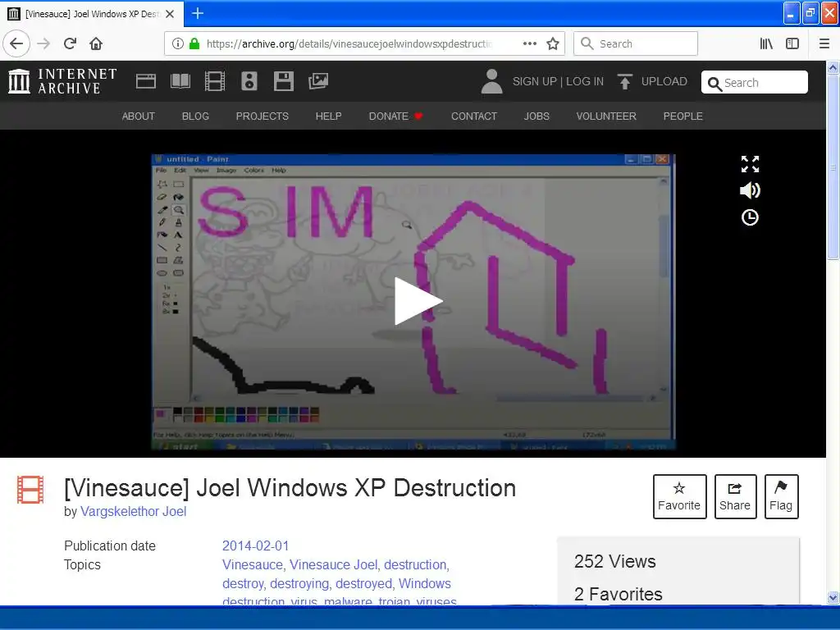This screenshot has height=630, width=840.
Task: Click the UPLOAD link
Action: pos(664,81)
